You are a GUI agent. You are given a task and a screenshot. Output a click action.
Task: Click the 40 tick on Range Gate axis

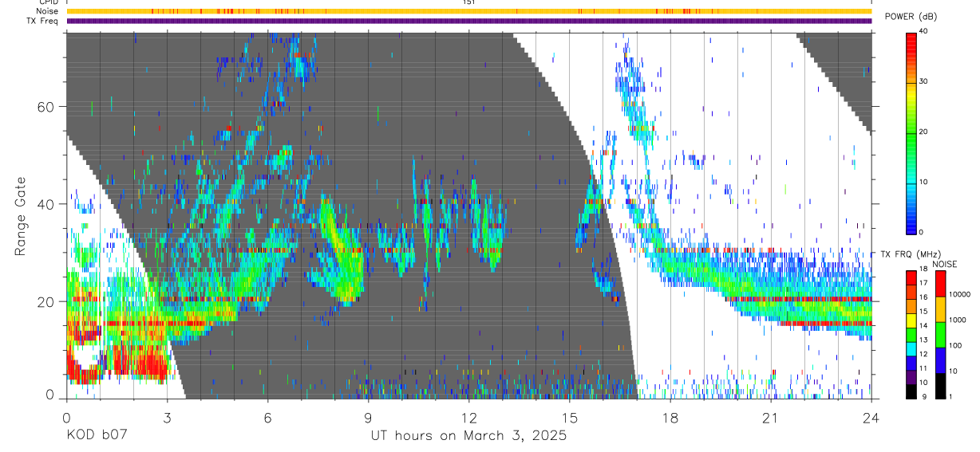[x=45, y=204]
